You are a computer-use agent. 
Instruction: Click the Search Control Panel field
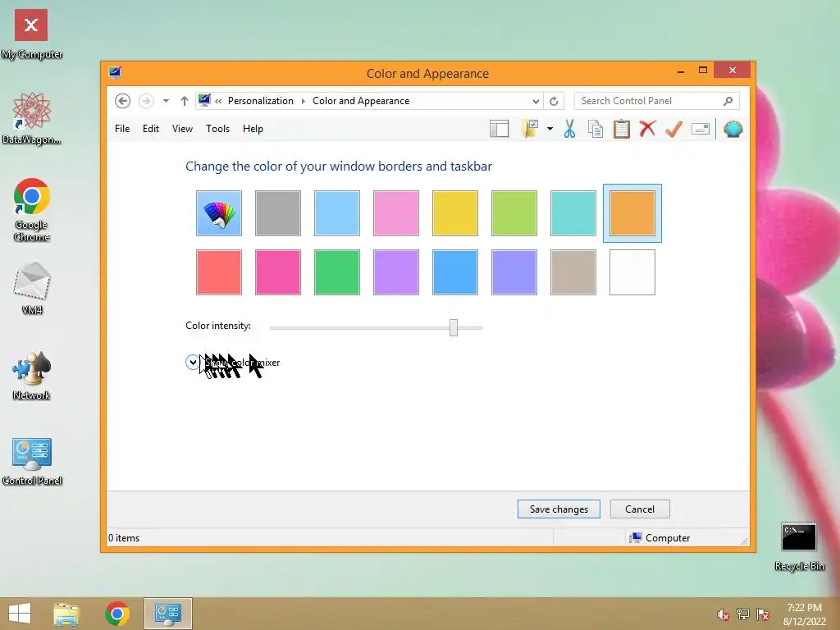(x=650, y=101)
